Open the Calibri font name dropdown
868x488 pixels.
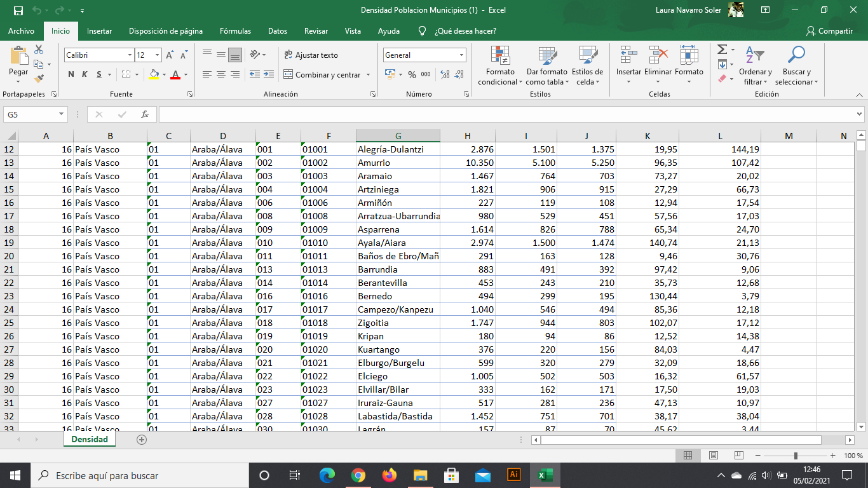(x=130, y=55)
